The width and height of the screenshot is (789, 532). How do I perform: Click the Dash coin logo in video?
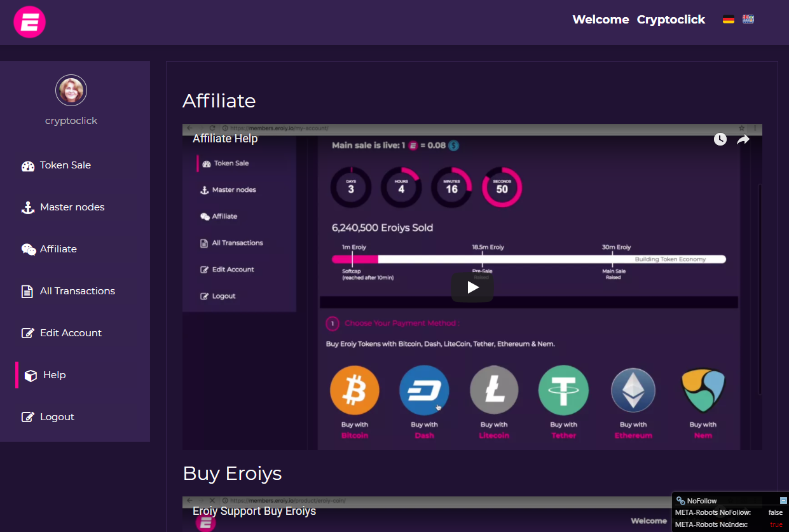(x=424, y=391)
